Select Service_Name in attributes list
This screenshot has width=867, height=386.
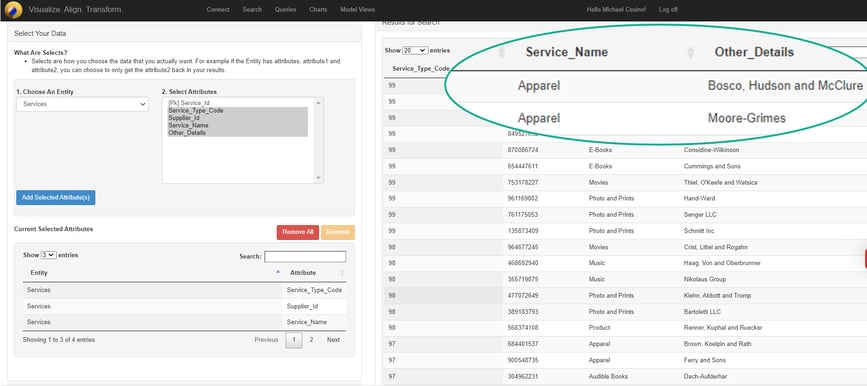[238, 126]
